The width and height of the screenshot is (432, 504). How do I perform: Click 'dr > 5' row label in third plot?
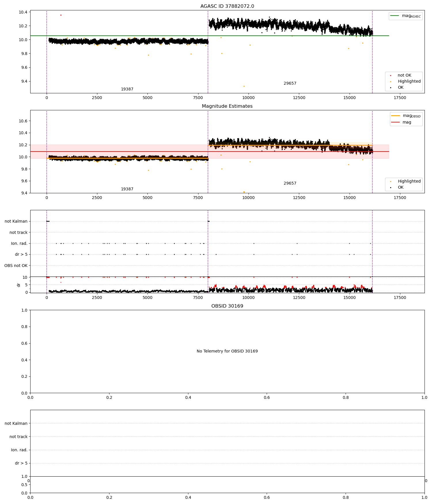[x=21, y=255]
